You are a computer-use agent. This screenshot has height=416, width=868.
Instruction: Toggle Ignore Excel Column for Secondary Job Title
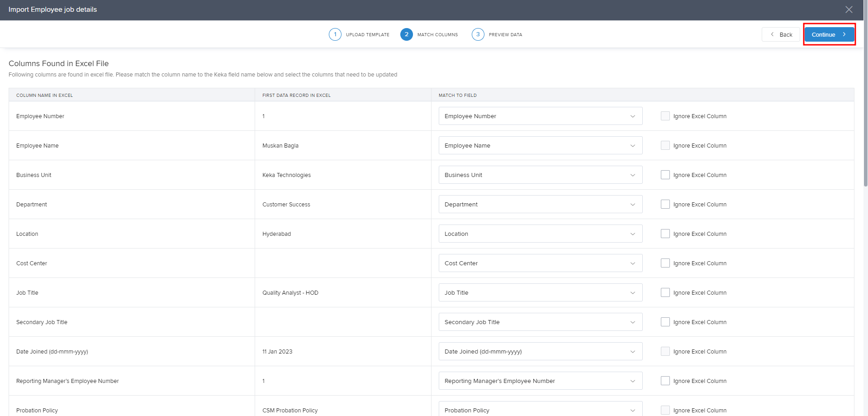coord(665,322)
